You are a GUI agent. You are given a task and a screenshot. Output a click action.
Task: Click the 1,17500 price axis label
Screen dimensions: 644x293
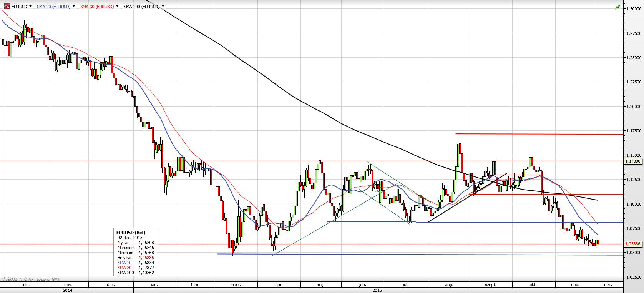pyautogui.click(x=634, y=131)
